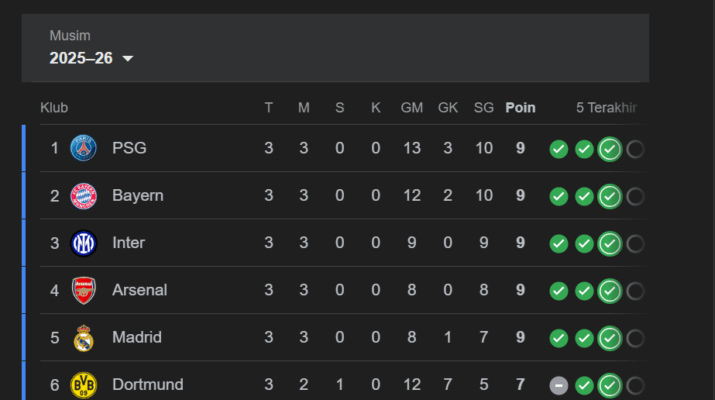Select the Arsenal team name
This screenshot has height=400, width=715.
pos(139,290)
